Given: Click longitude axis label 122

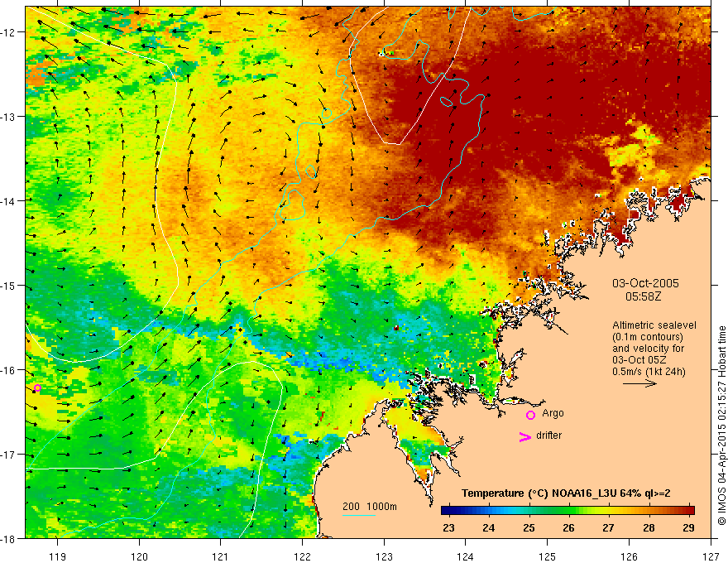Looking at the screenshot, I should click(302, 556).
